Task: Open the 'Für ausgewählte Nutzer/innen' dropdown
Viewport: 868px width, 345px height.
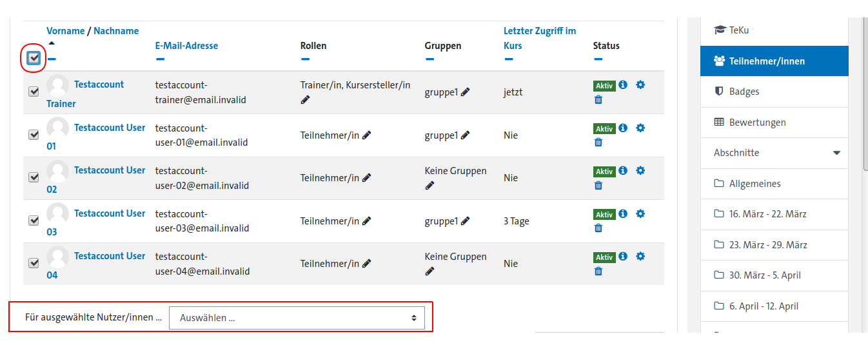Action: pos(297,318)
